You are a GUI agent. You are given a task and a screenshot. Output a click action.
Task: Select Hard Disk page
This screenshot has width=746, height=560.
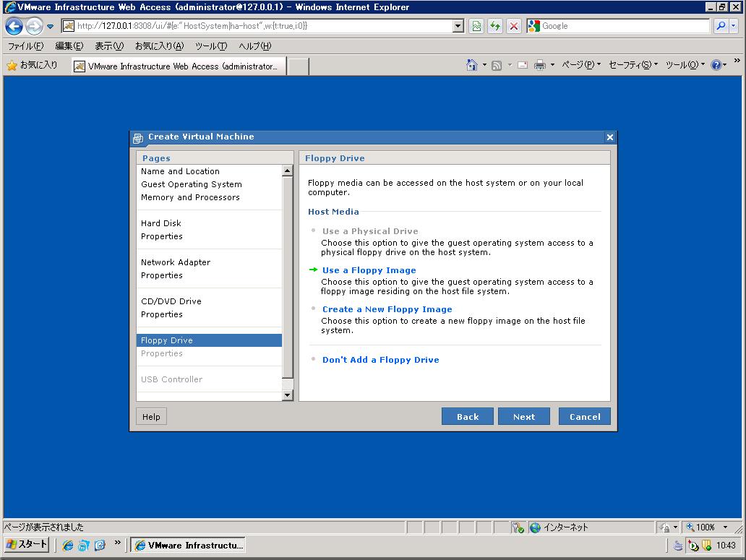coord(160,223)
